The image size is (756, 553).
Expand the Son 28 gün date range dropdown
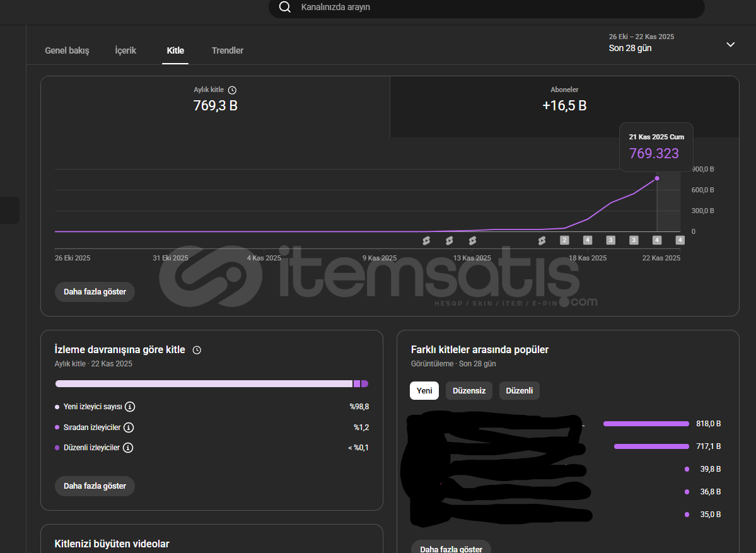730,44
